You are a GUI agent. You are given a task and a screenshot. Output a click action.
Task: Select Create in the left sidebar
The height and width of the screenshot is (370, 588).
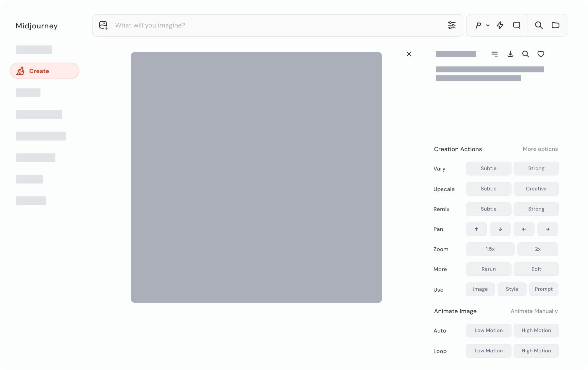tap(45, 71)
